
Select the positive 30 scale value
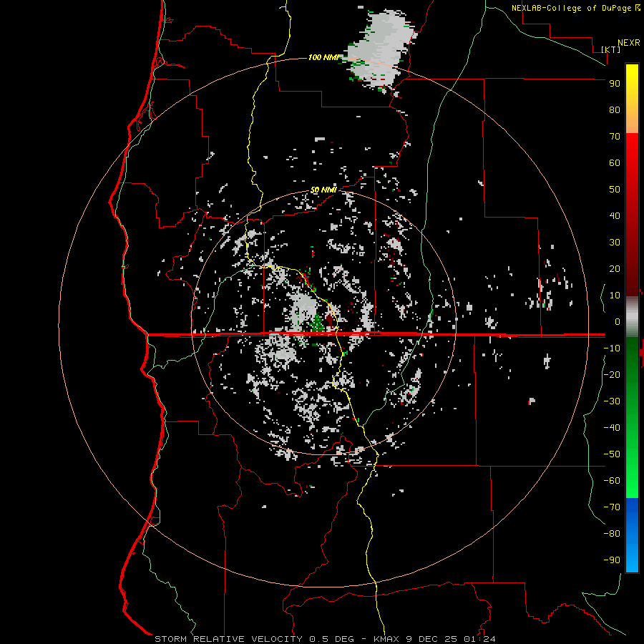(x=615, y=243)
